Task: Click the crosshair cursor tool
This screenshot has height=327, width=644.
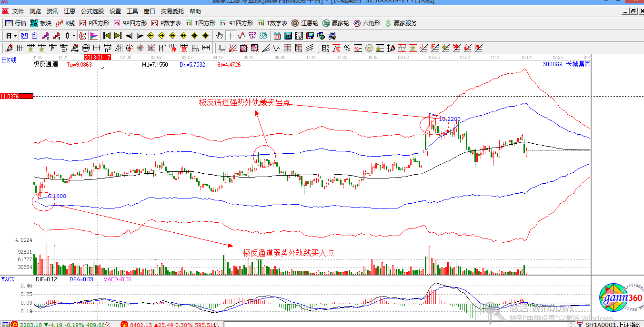Action: (x=231, y=36)
